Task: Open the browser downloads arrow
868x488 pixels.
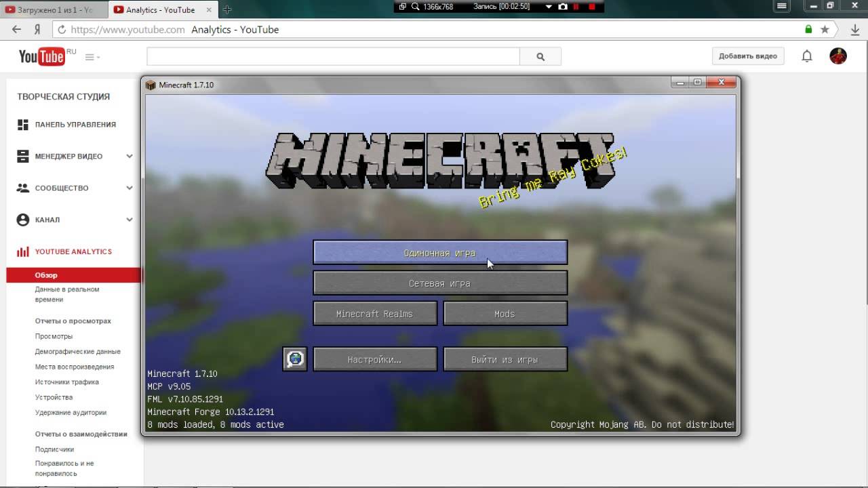Action: click(856, 30)
